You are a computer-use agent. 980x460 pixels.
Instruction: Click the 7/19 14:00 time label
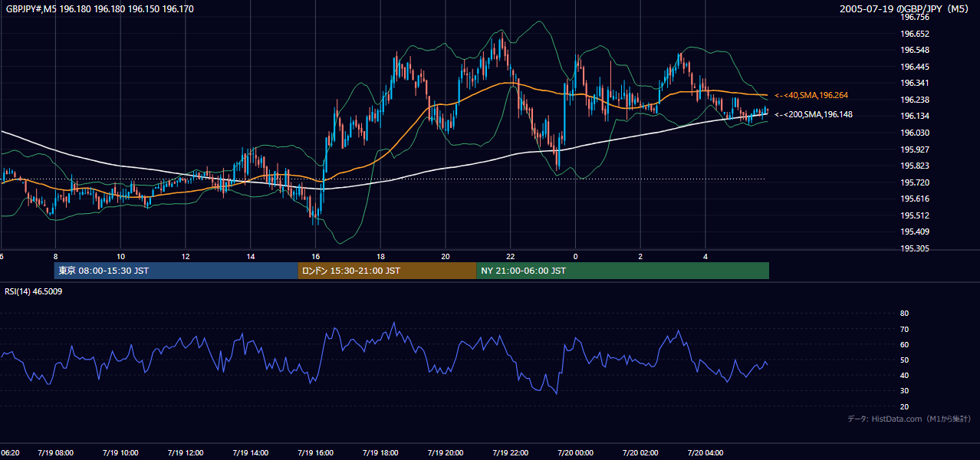click(251, 453)
